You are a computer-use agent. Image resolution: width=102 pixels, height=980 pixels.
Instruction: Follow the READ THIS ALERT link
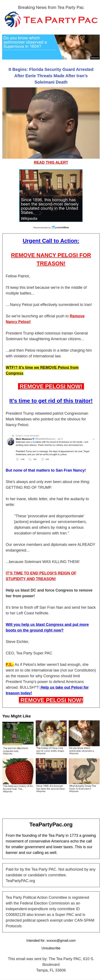(51, 162)
